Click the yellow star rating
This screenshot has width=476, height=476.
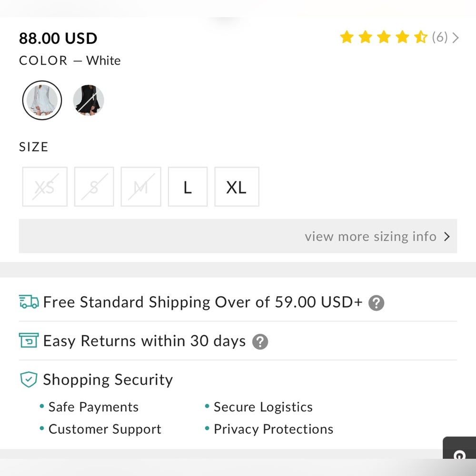(x=383, y=37)
